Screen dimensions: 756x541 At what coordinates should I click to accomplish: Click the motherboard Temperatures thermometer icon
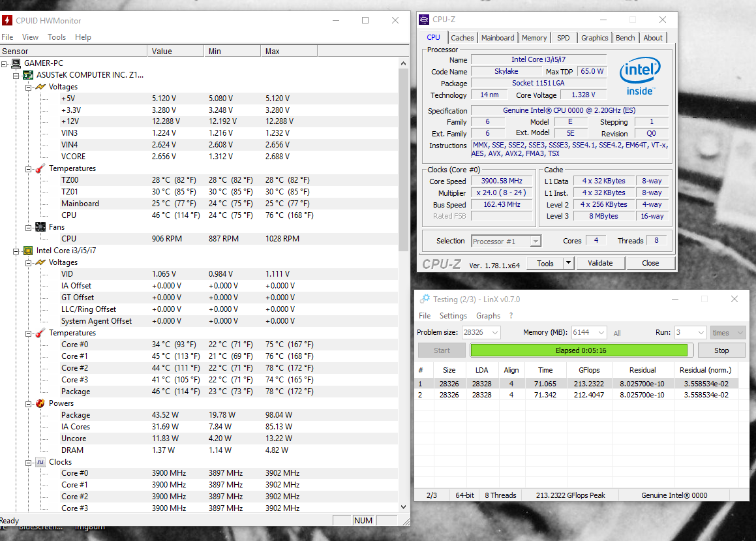tap(40, 168)
